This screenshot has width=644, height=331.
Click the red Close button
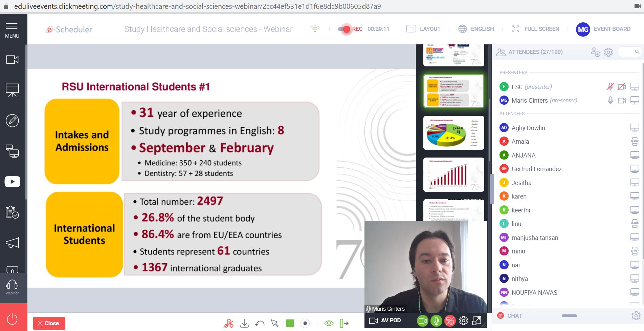[49, 323]
